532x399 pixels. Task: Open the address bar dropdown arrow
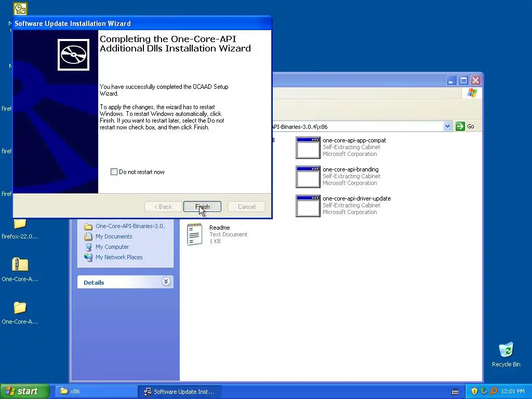pos(447,126)
